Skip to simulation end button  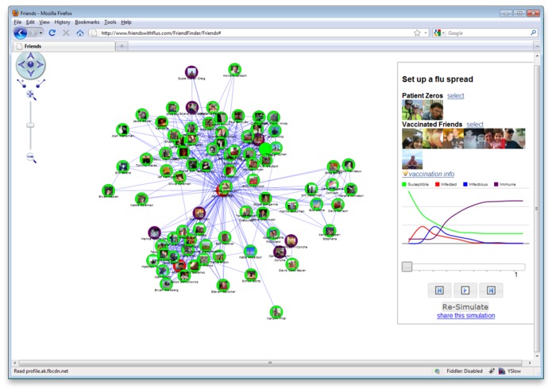point(491,290)
